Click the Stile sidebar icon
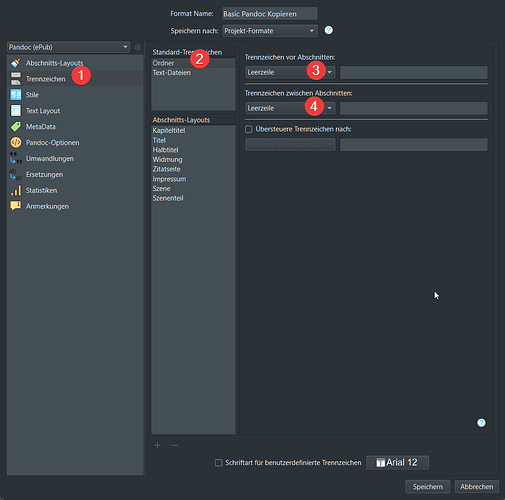 16,95
